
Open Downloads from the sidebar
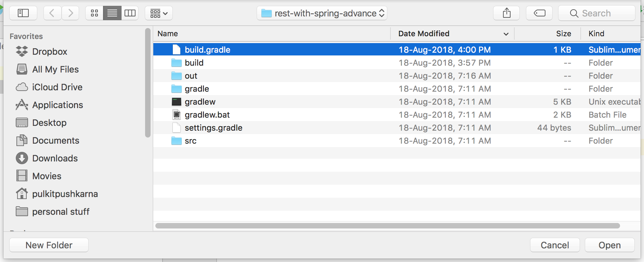(47, 158)
